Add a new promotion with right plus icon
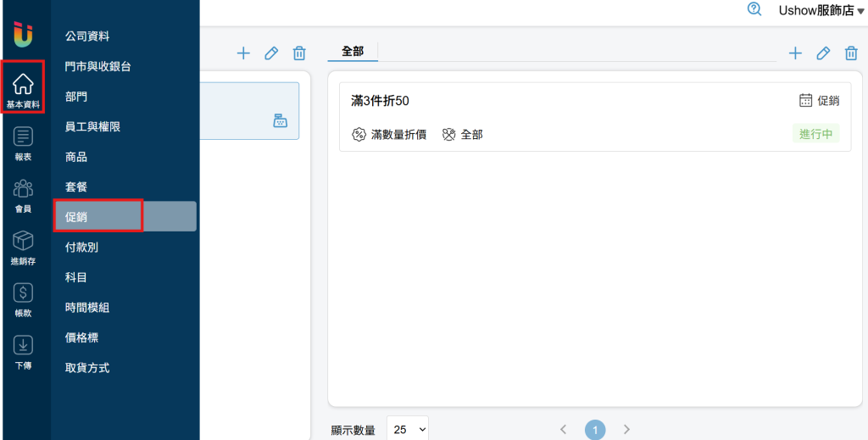The height and width of the screenshot is (440, 868). 795,53
